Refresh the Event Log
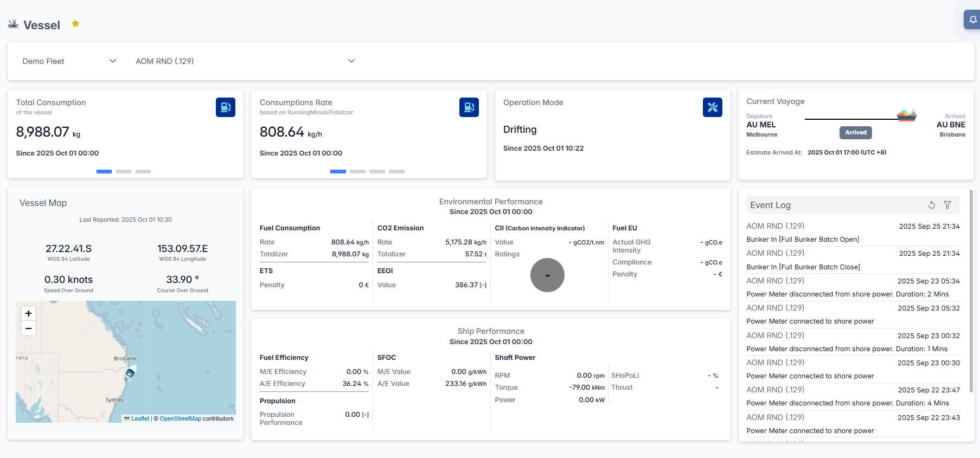980x458 pixels. 931,205
